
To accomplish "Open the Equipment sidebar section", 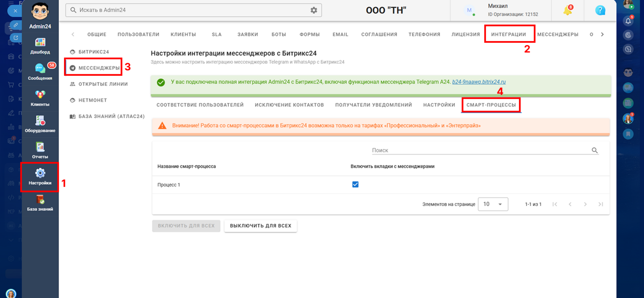I will pos(40,124).
